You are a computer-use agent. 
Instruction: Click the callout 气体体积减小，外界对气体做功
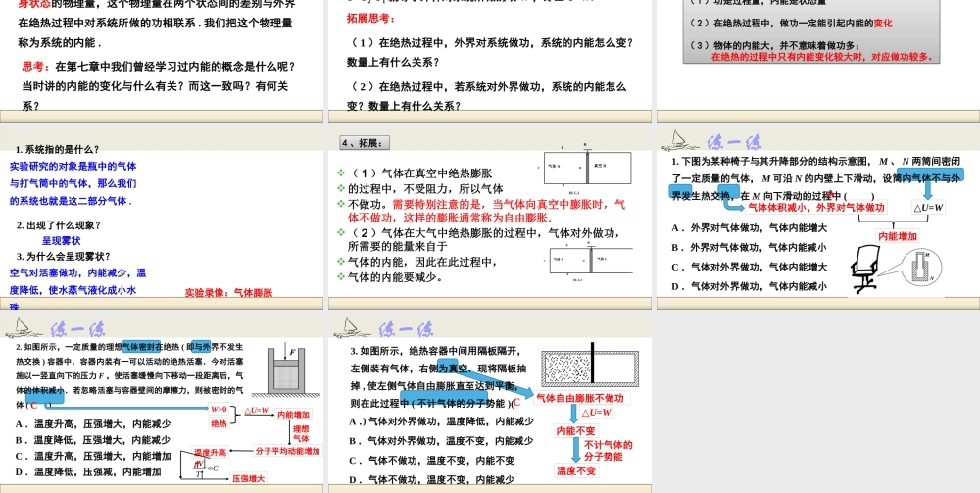(x=815, y=208)
